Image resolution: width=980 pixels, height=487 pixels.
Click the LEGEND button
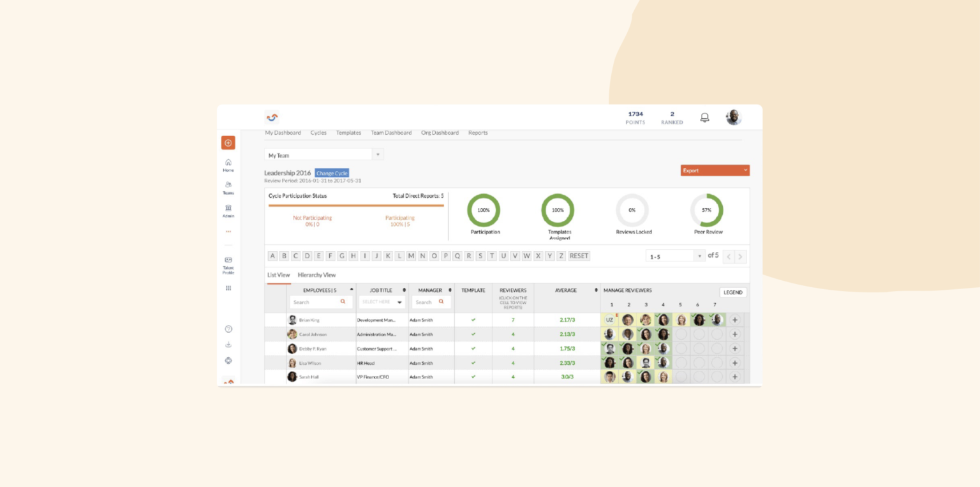[733, 292]
